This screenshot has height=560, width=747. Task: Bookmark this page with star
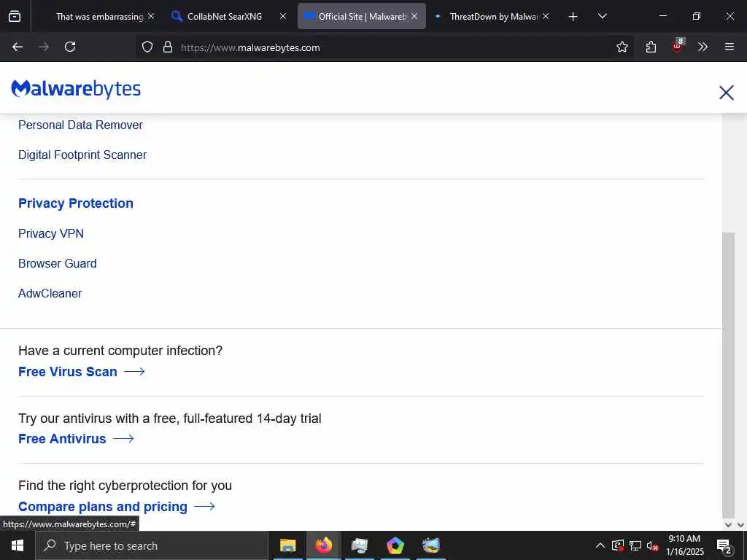(622, 47)
